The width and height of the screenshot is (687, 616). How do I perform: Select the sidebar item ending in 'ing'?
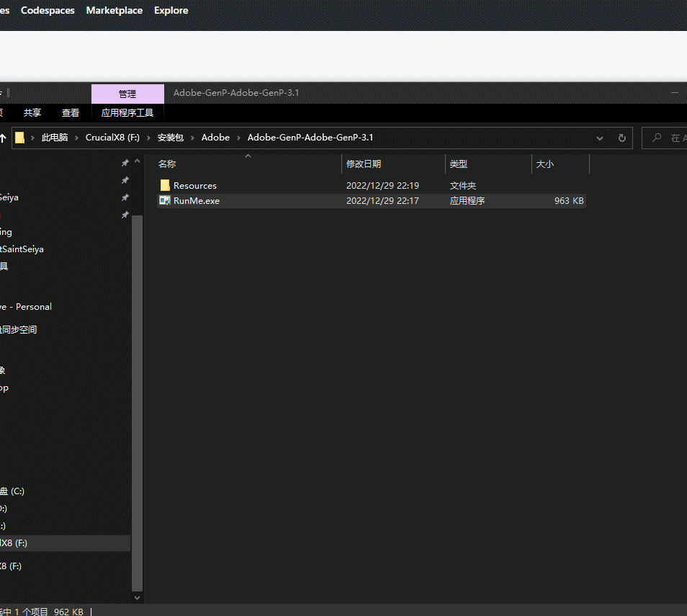6,232
